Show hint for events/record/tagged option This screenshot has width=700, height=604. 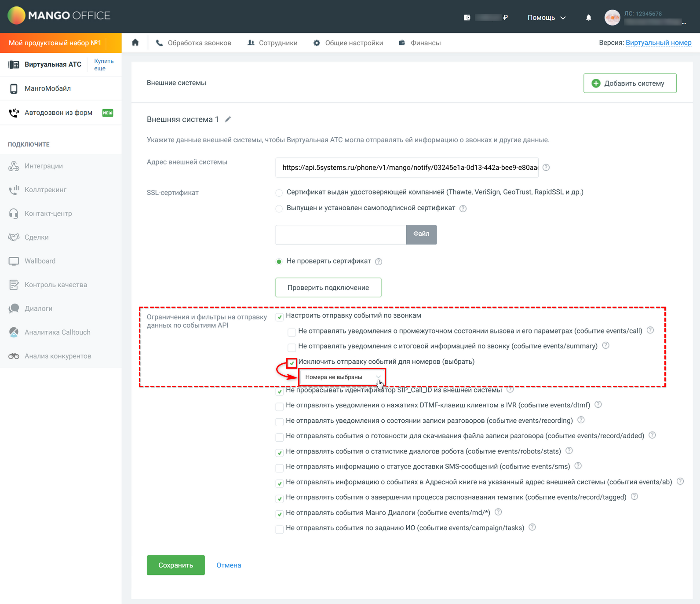[634, 496]
